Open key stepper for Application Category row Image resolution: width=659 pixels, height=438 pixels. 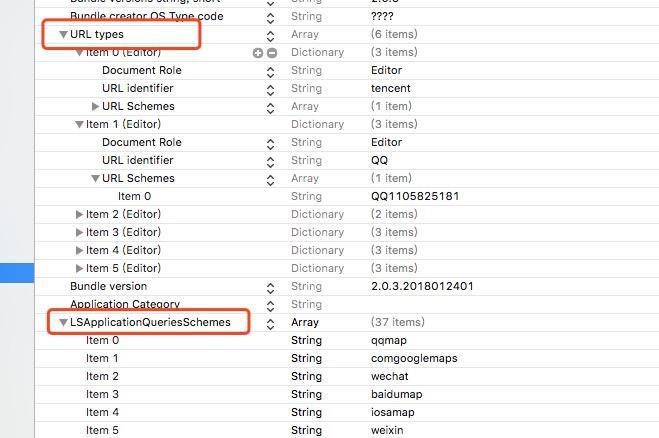pyautogui.click(x=270, y=306)
